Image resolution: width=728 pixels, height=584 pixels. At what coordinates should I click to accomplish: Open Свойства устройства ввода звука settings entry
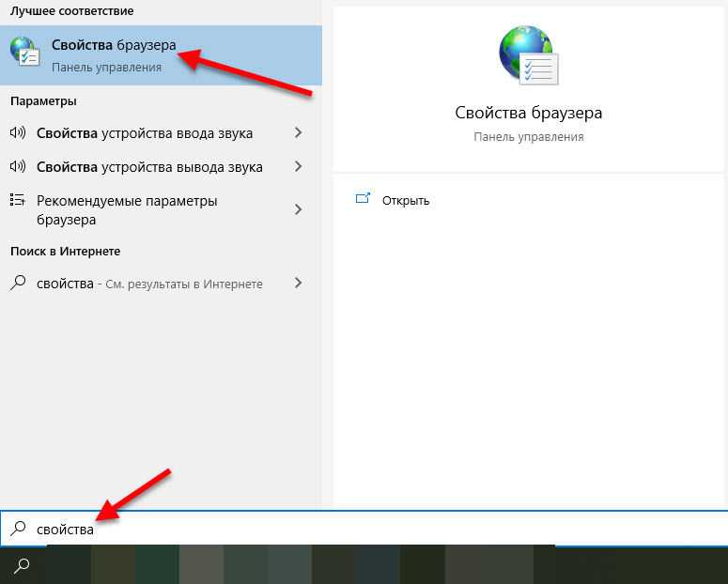click(145, 133)
